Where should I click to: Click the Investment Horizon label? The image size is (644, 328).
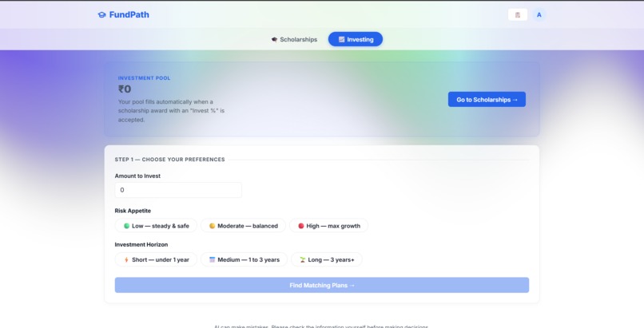(x=141, y=244)
